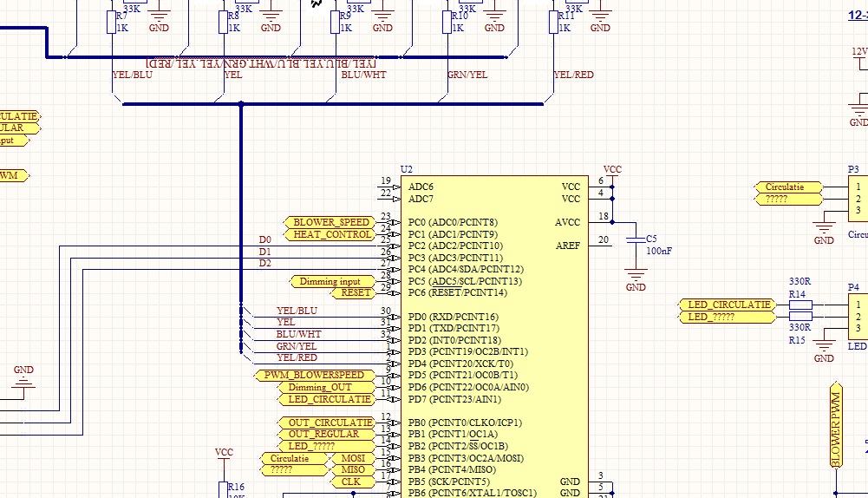Viewport: 868px width, 498px height.
Task: Click pin number 20 next to AREF
Action: (x=604, y=239)
